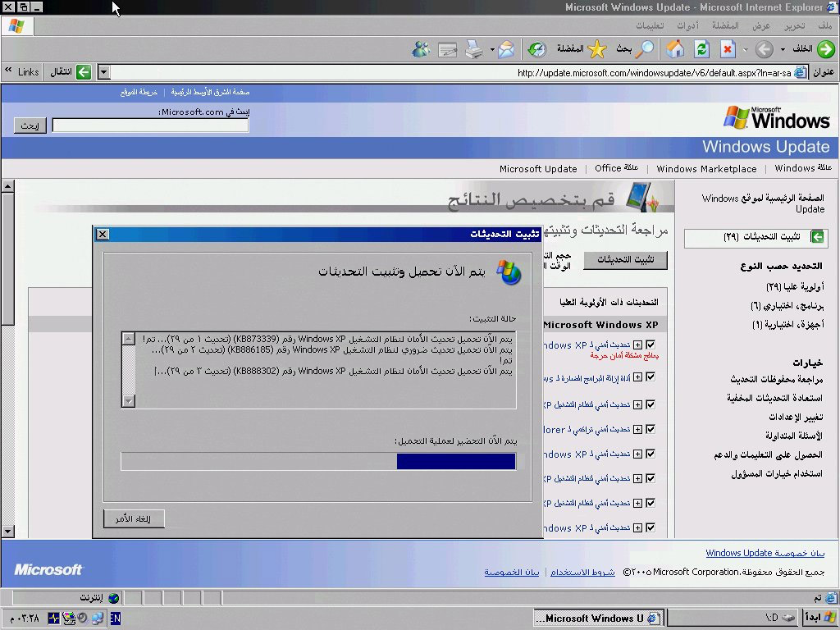The width and height of the screenshot is (840, 630).
Task: Expand details of the critical-security Windows XP update
Action: (637, 345)
